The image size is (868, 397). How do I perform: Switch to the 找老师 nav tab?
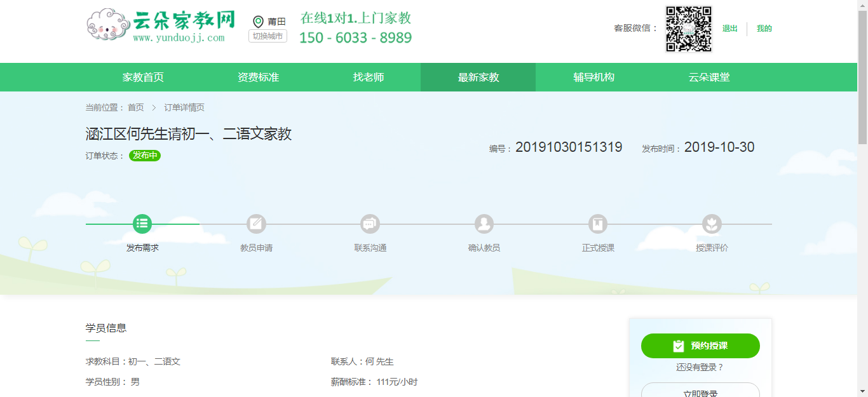pyautogui.click(x=369, y=77)
